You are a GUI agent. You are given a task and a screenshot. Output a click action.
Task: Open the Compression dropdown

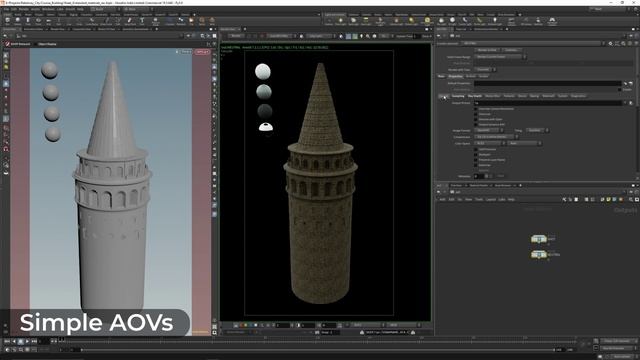(x=496, y=137)
